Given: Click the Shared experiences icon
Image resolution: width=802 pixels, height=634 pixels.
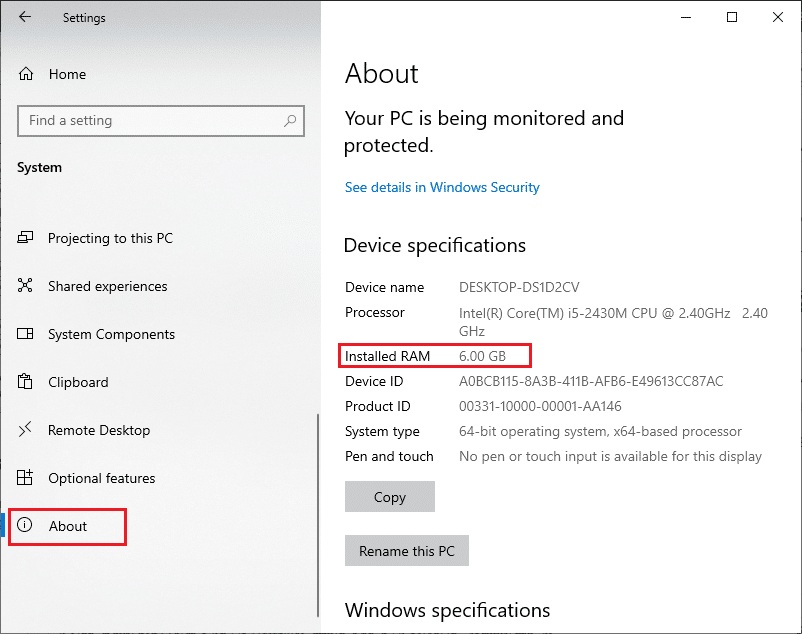Looking at the screenshot, I should 26,286.
